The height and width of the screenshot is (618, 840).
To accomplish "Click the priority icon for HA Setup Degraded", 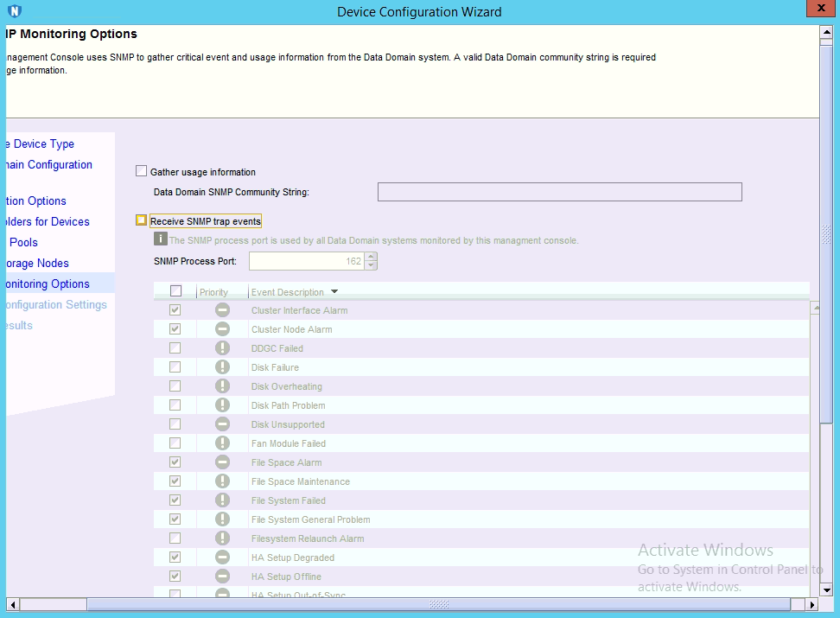I will 222,557.
